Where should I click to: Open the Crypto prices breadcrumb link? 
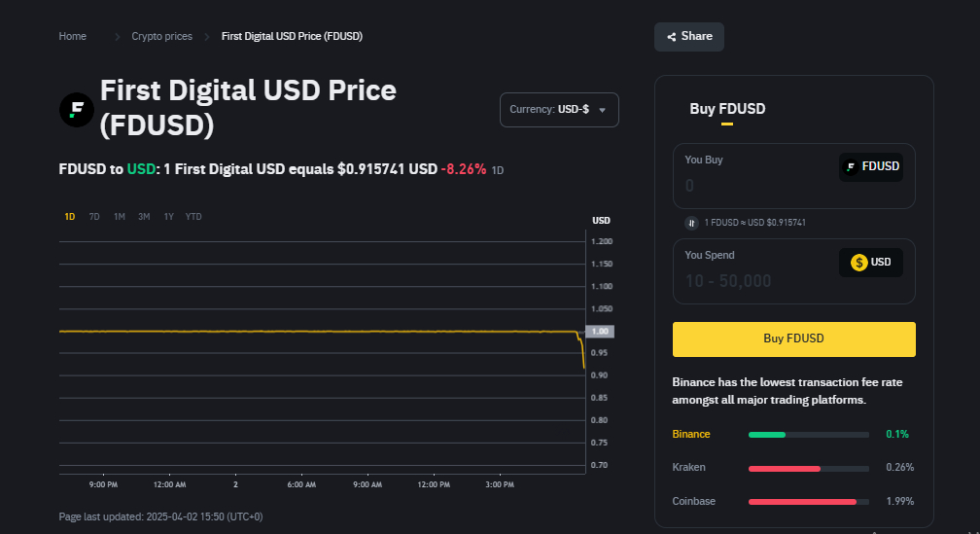pos(162,36)
